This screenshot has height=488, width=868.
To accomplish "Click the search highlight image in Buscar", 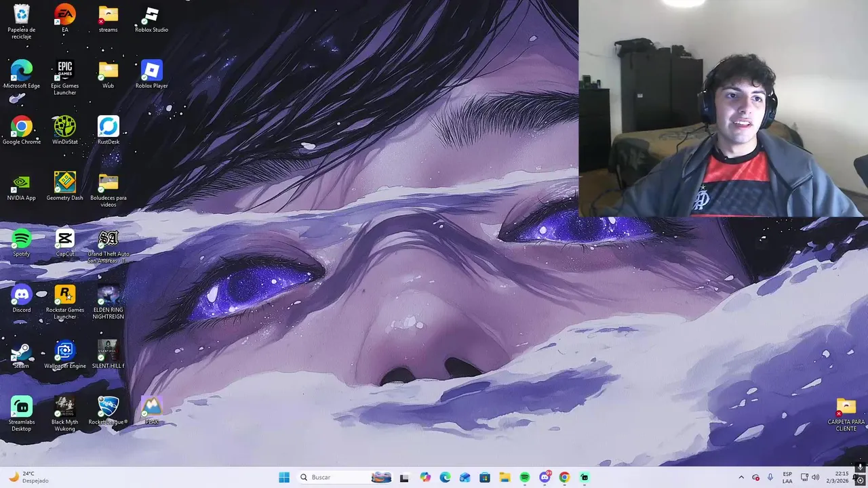I will 381,477.
